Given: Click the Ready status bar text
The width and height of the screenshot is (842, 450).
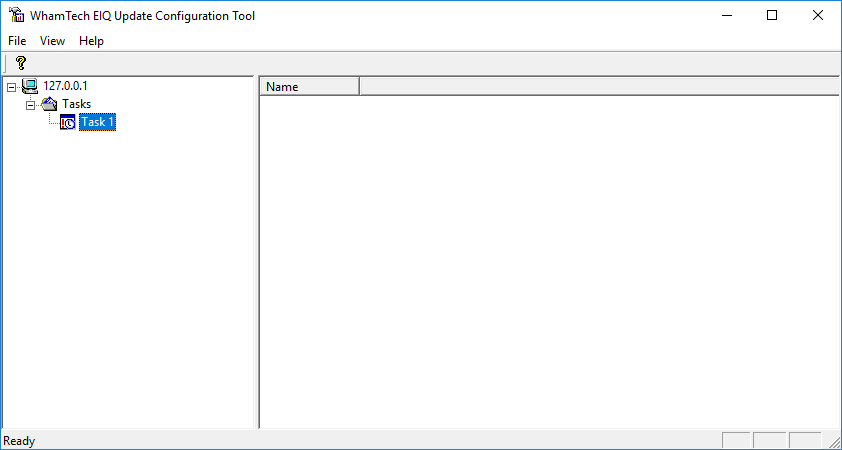Looking at the screenshot, I should click(19, 441).
